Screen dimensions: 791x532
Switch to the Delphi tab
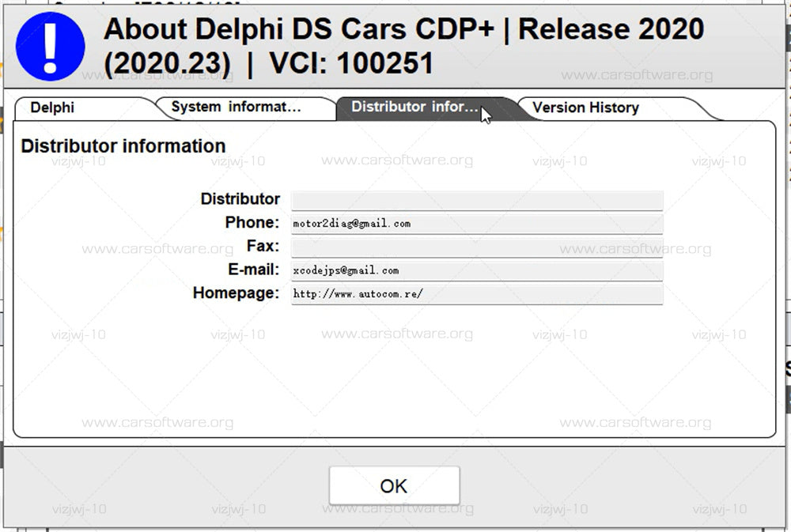pyautogui.click(x=85, y=108)
